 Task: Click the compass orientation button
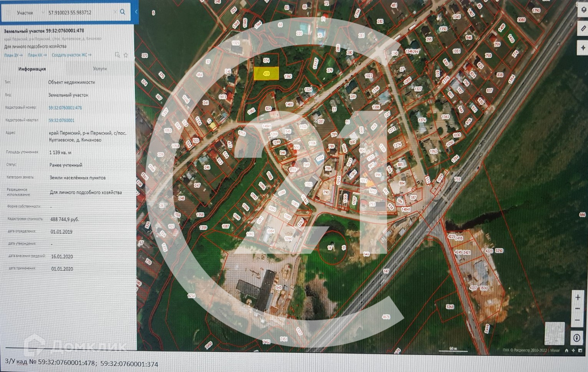pyautogui.click(x=576, y=338)
